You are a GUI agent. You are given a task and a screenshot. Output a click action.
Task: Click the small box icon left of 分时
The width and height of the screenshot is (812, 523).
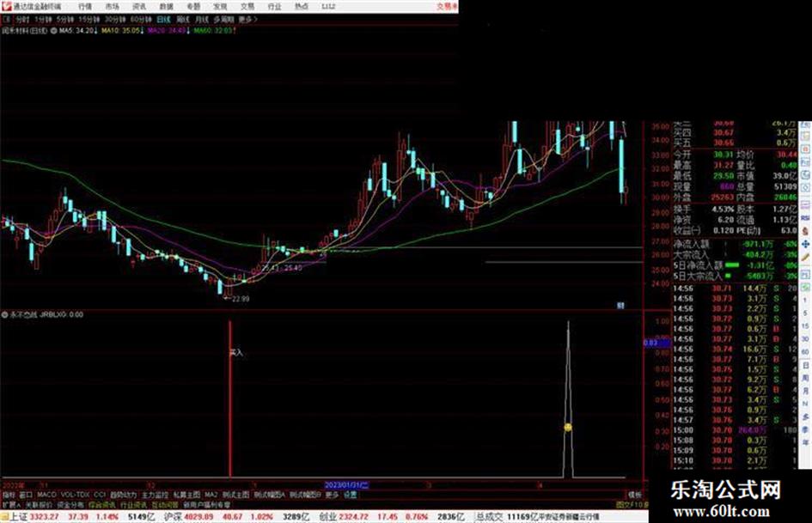pyautogui.click(x=7, y=19)
